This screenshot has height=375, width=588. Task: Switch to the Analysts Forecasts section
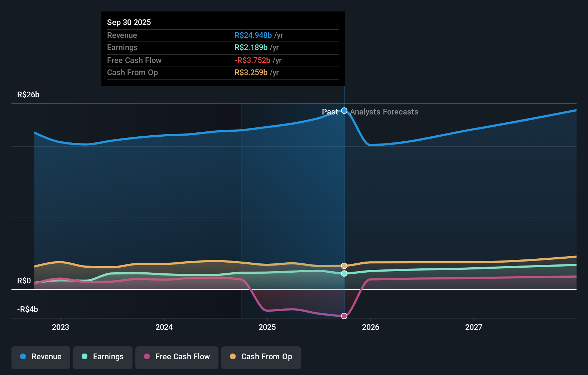pyautogui.click(x=384, y=112)
